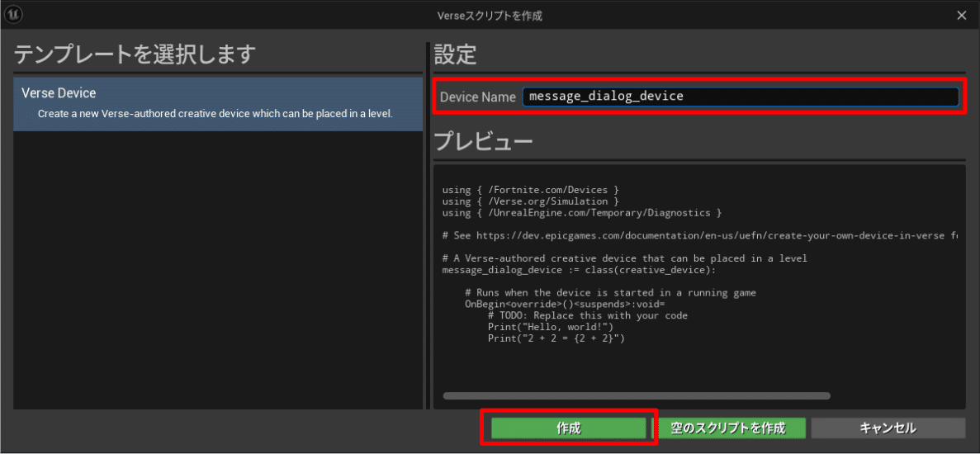Click the 'using { /Verse.org/Simulation }' line
Image resolution: width=980 pixels, height=454 pixels.
point(531,201)
